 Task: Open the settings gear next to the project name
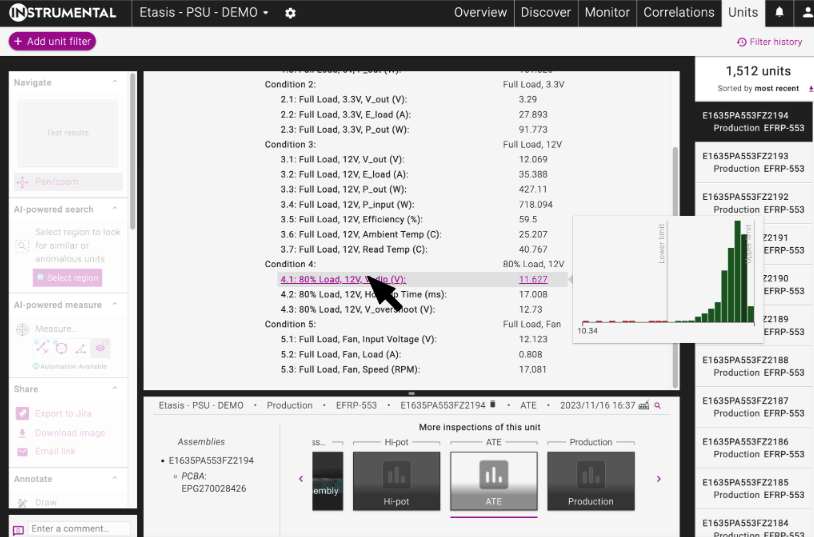click(290, 13)
